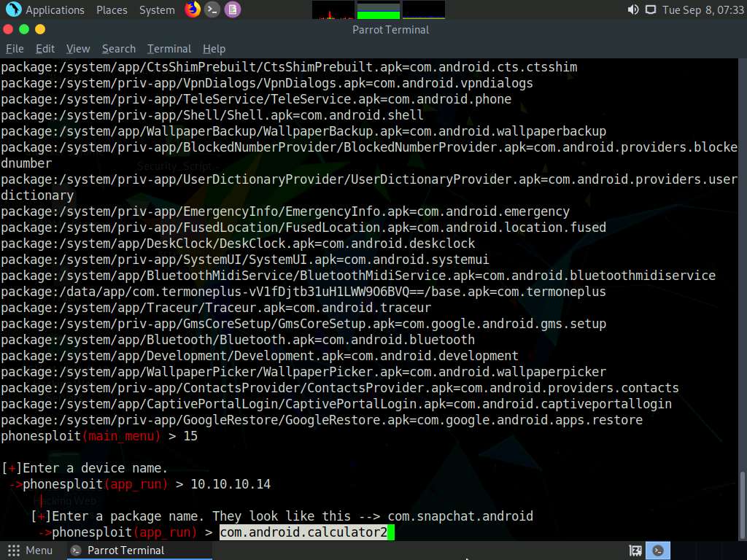Click the CPU monitor graph in the top panel
The image size is (747, 560).
point(332,9)
